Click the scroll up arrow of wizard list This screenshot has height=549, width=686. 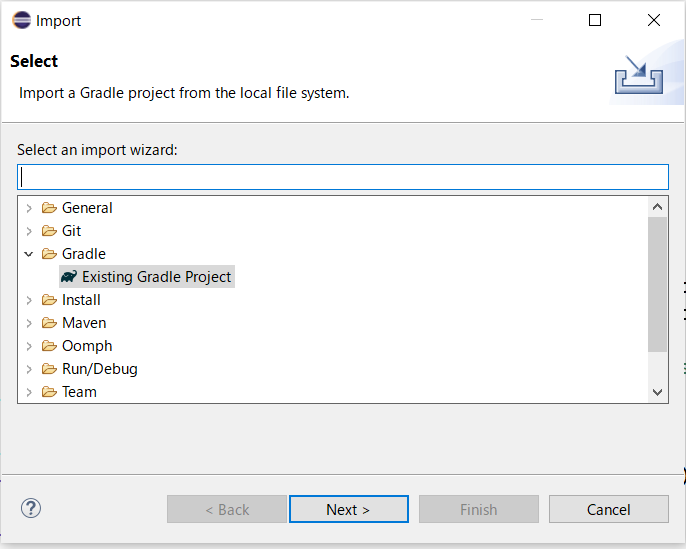pos(657,207)
